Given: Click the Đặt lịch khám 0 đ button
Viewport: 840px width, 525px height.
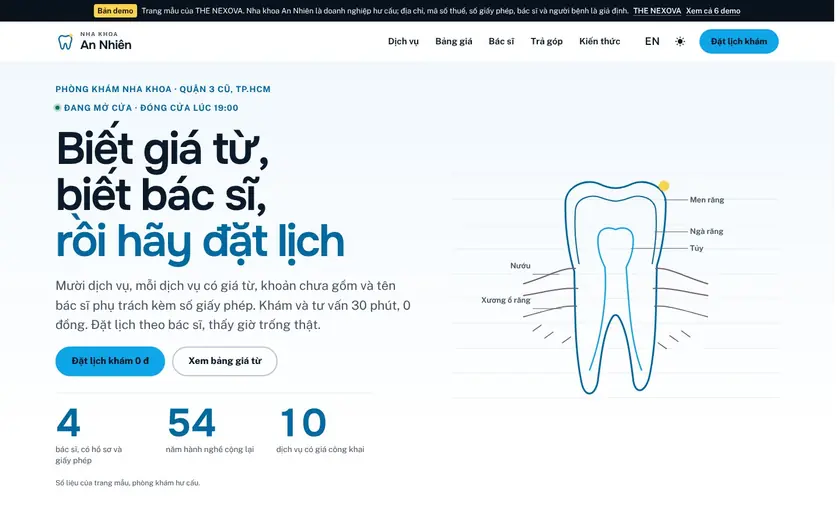Looking at the screenshot, I should pyautogui.click(x=110, y=361).
